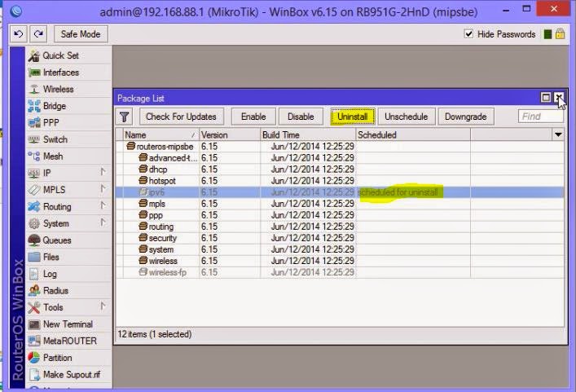Screen dimensions: 576x392
Task: Click the filter funnel icon in Package List
Action: (x=124, y=117)
